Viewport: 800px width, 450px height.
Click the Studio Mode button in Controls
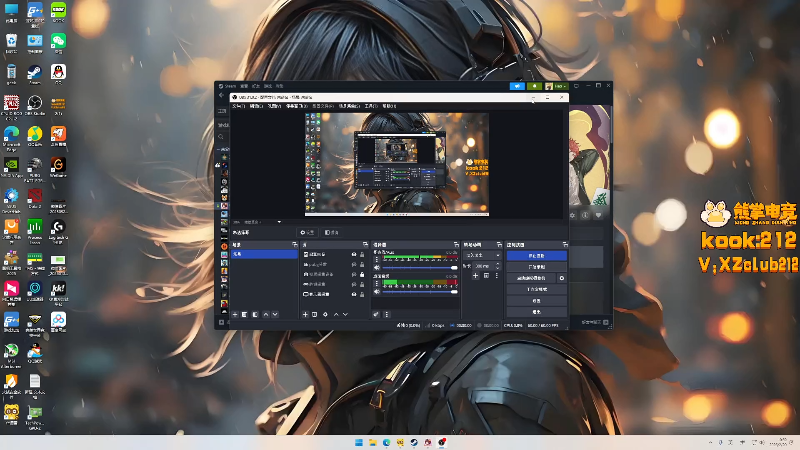click(536, 289)
